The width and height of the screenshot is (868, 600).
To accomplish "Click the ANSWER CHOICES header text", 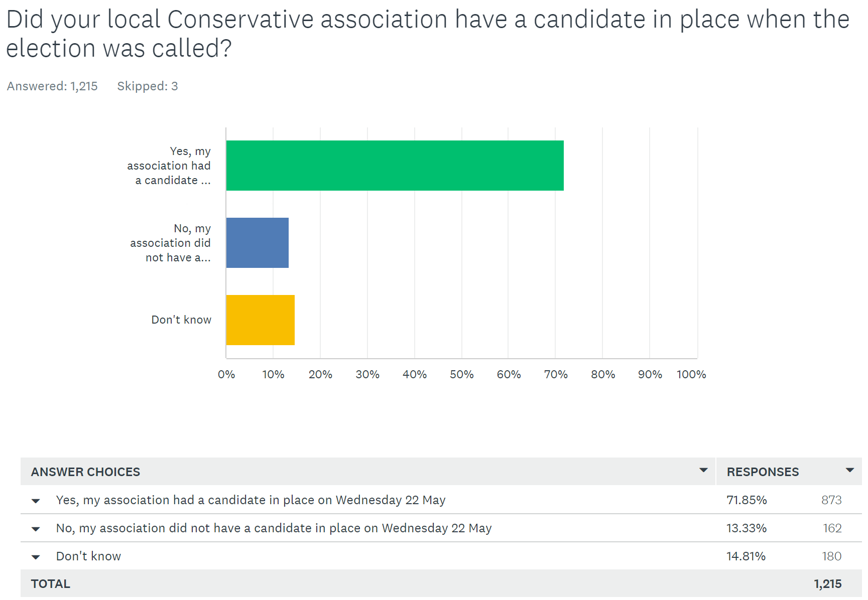I will (85, 472).
